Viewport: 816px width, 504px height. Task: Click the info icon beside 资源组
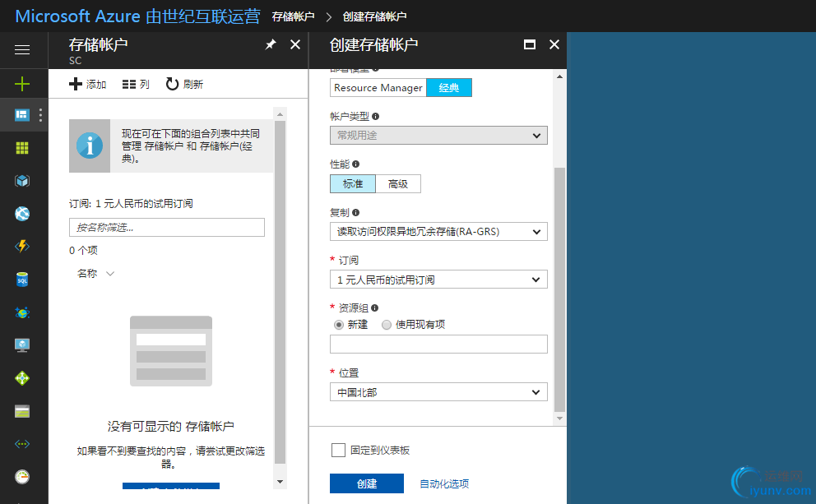pos(374,308)
